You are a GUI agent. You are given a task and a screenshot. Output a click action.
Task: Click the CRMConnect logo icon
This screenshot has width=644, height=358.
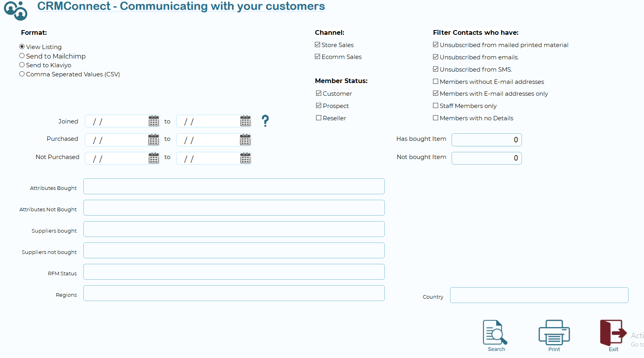pyautogui.click(x=16, y=10)
